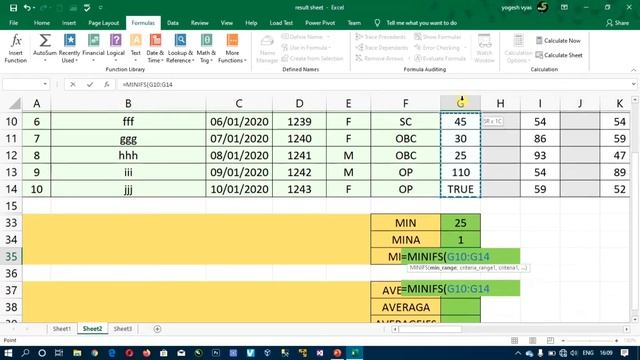Click the fx button in formula bar

pos(107,84)
